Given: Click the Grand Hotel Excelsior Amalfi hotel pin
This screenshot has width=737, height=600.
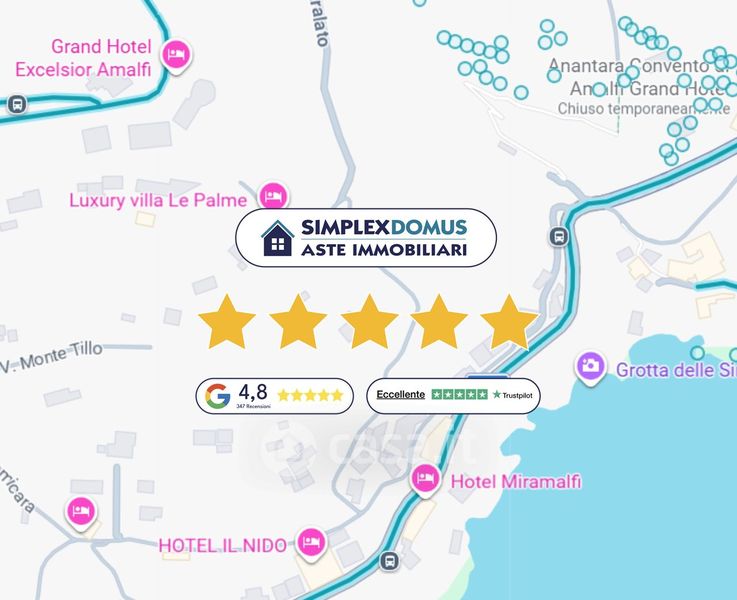Looking at the screenshot, I should pos(176,56).
